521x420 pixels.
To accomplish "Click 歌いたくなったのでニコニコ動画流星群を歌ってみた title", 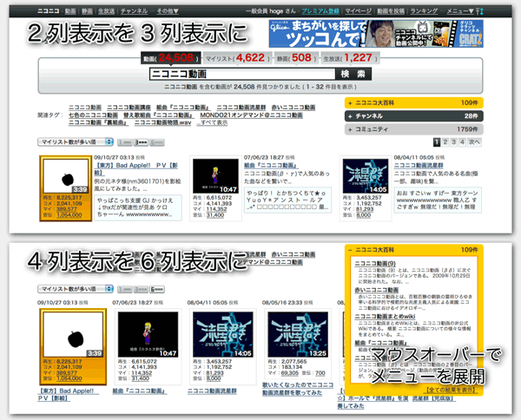I will pos(298,389).
